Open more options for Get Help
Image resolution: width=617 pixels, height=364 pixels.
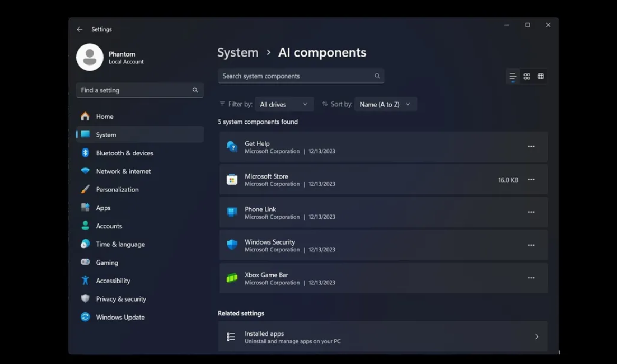531,147
